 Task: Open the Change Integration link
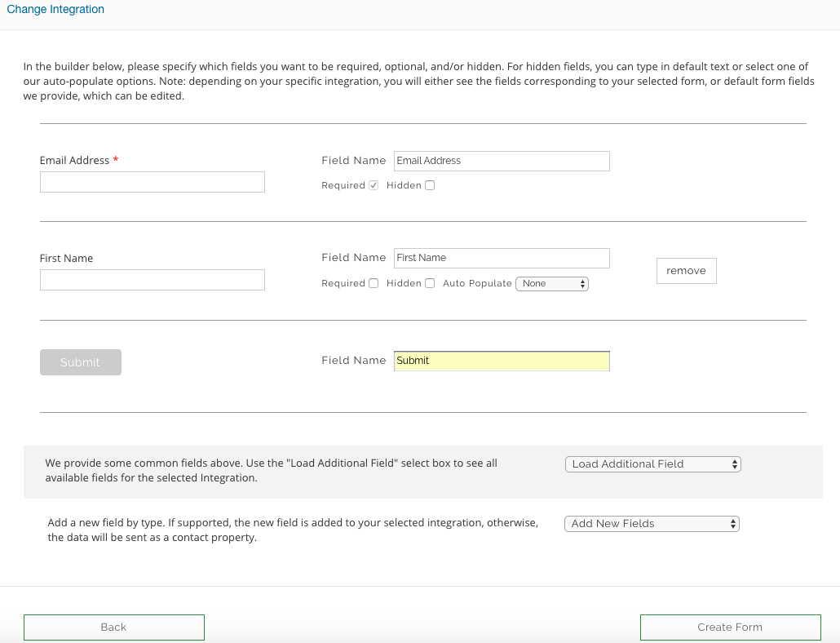(55, 9)
